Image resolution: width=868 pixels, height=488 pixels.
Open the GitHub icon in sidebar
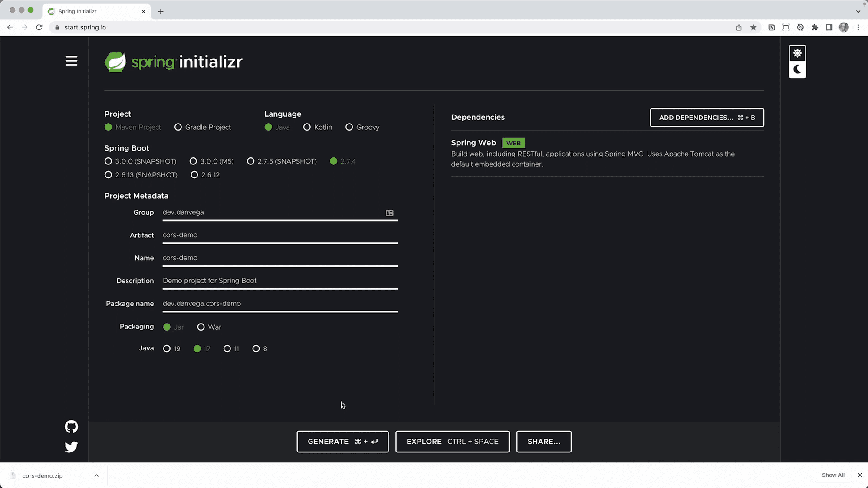[x=71, y=426]
